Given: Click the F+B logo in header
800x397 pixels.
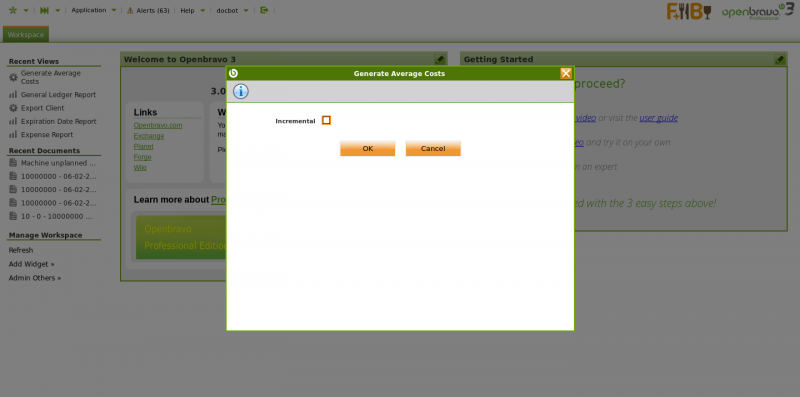Looking at the screenshot, I should point(689,11).
